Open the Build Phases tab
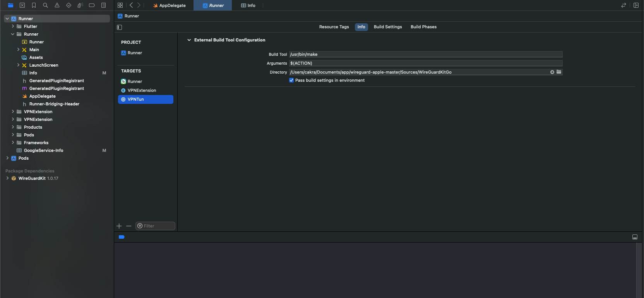This screenshot has width=644, height=298. (423, 27)
